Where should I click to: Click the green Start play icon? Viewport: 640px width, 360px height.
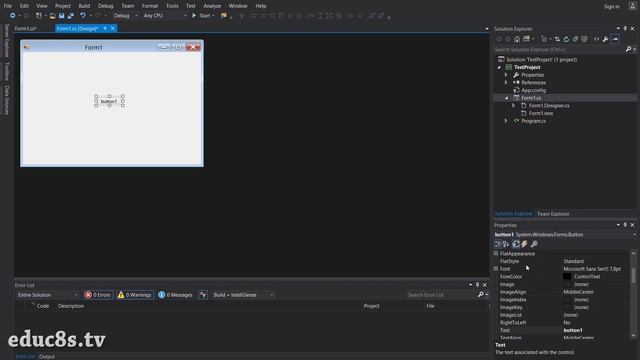point(194,16)
